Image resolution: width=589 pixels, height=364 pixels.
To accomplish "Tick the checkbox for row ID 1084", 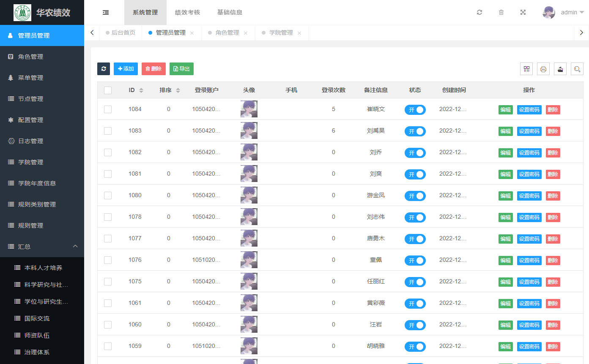I will [x=108, y=109].
